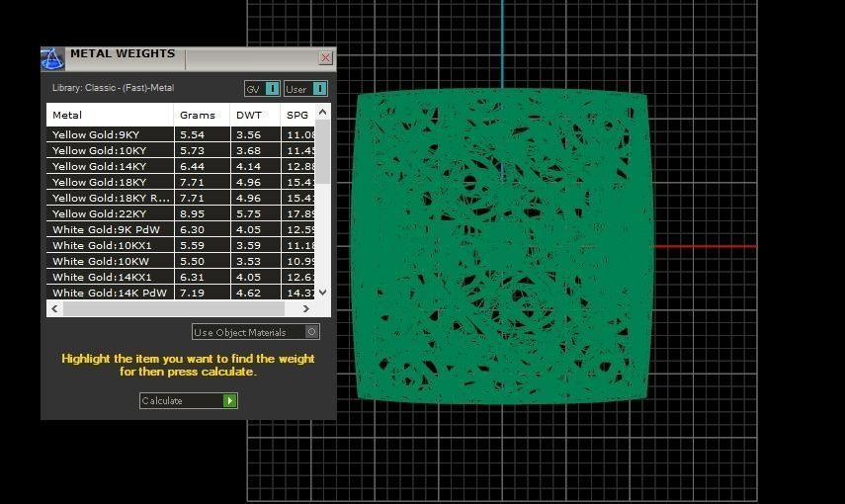Select the White Gold:14K PdW row
Screen dimensions: 845x504
181,293
